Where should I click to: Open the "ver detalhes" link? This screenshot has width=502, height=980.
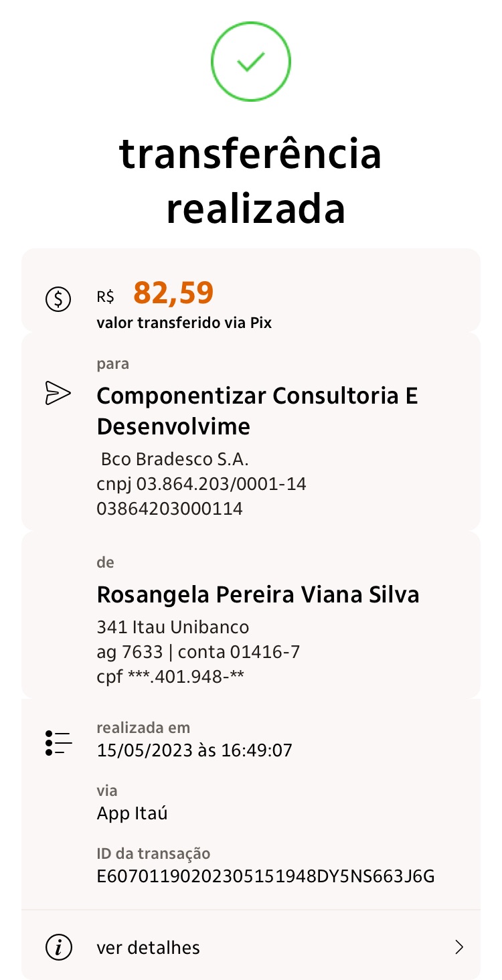148,948
